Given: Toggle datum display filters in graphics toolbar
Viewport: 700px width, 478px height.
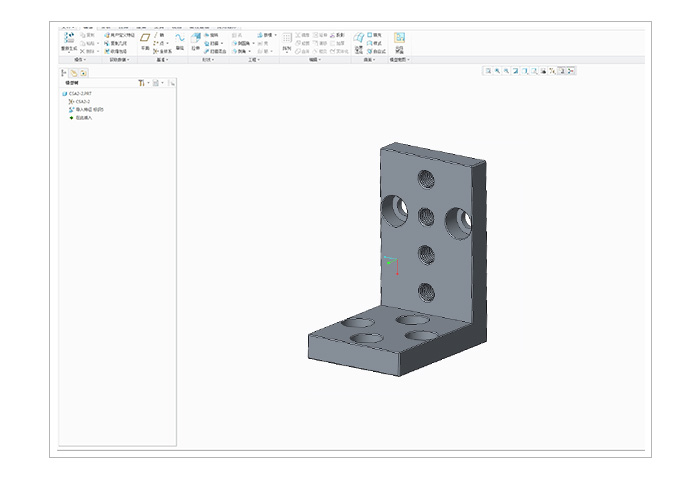Looking at the screenshot, I should click(551, 72).
